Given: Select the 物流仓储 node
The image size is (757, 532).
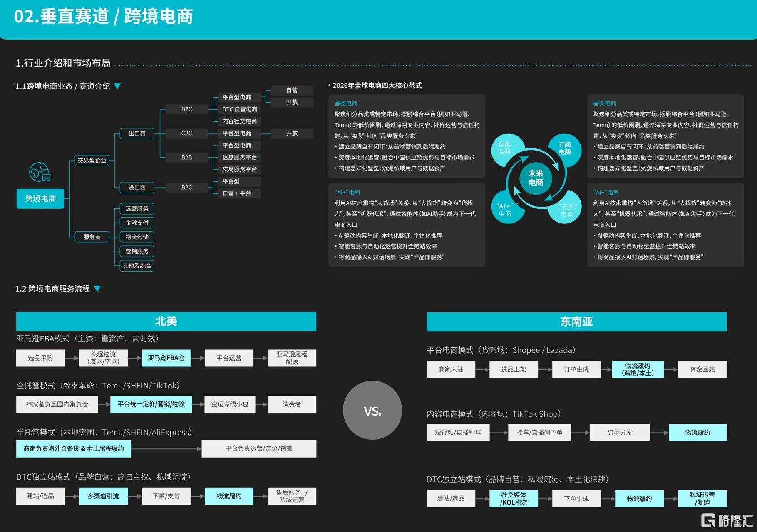Looking at the screenshot, I should tap(137, 237).
